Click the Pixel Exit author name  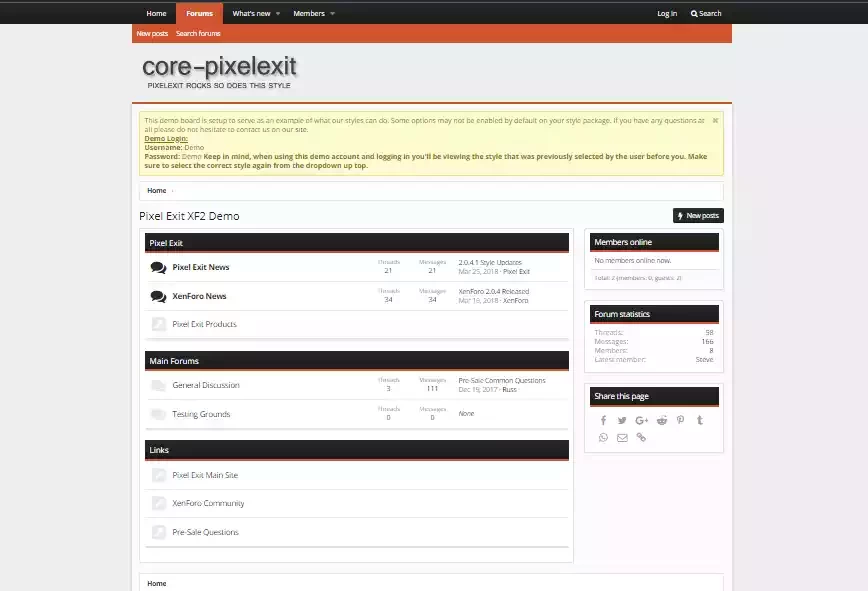click(516, 272)
